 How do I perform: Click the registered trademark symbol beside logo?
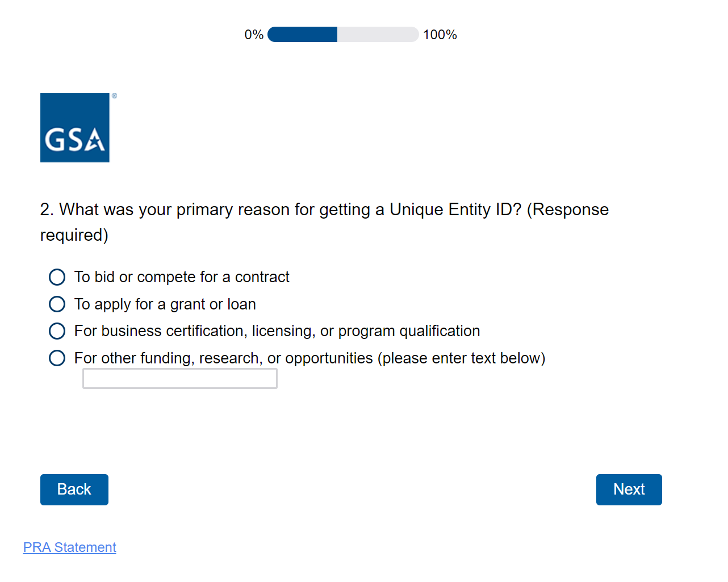[x=114, y=96]
